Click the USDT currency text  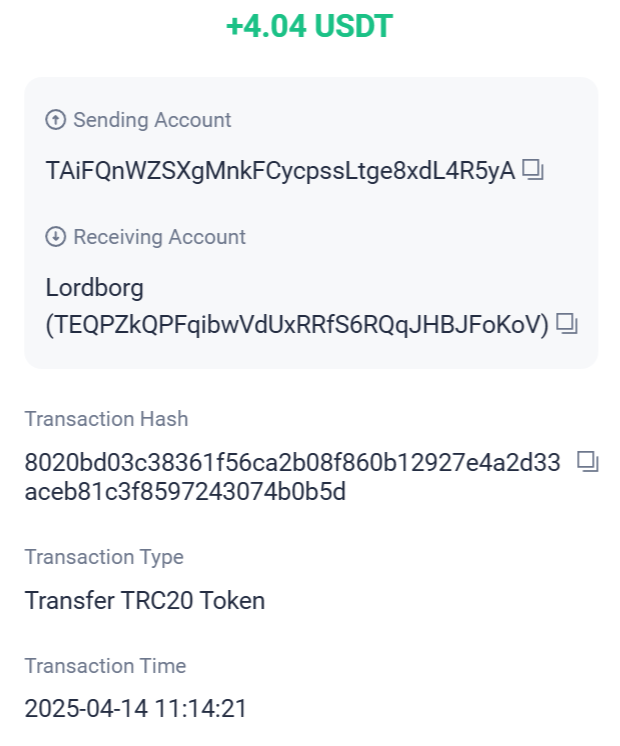pos(354,26)
